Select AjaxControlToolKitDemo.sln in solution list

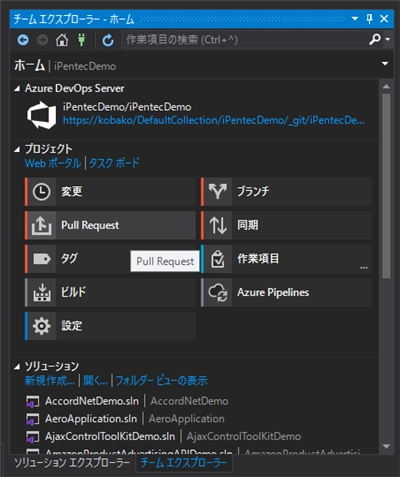pyautogui.click(x=110, y=437)
